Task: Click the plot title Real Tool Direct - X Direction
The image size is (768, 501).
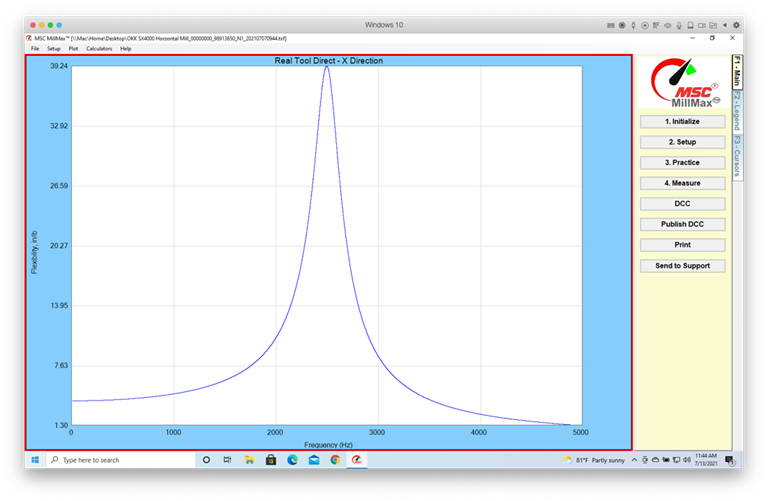Action: pos(329,61)
